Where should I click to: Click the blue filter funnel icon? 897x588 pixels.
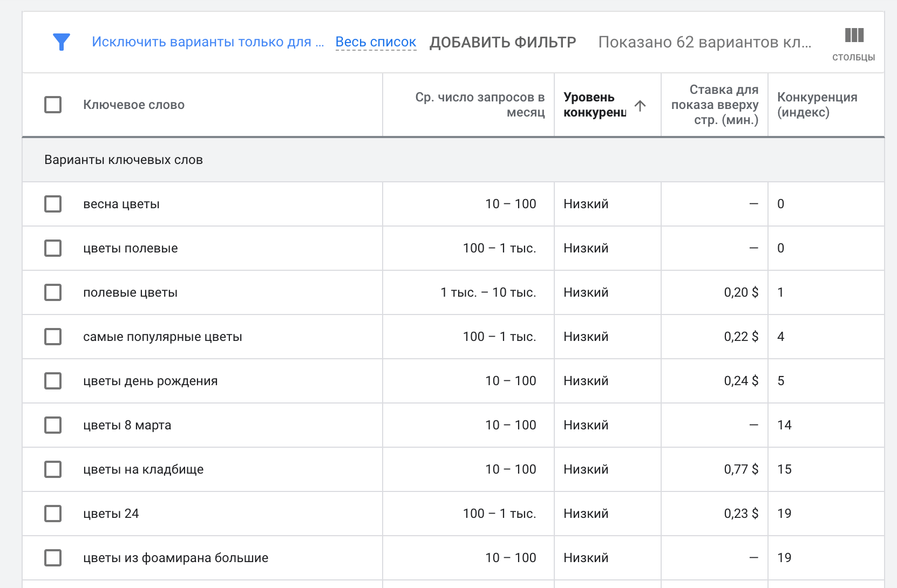click(62, 41)
